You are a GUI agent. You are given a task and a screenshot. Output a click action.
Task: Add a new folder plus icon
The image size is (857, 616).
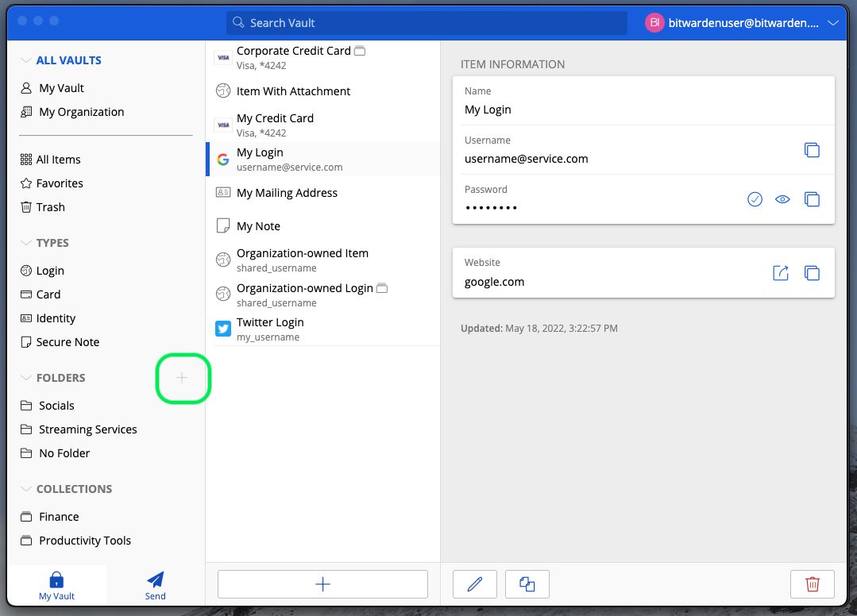[x=182, y=378]
